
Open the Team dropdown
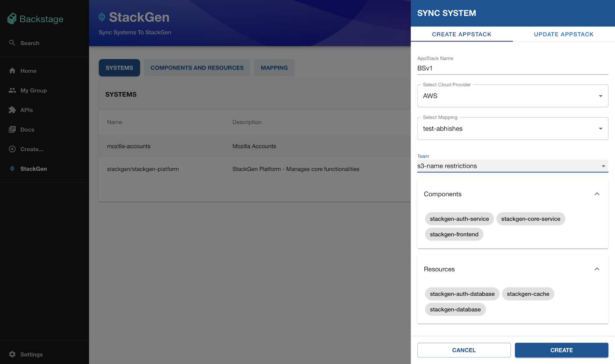coord(513,166)
